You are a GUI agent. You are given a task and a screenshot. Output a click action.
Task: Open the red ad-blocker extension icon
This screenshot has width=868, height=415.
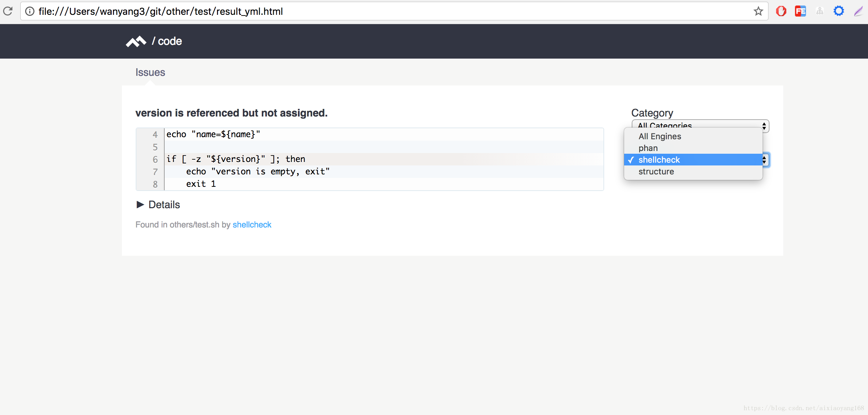(781, 11)
